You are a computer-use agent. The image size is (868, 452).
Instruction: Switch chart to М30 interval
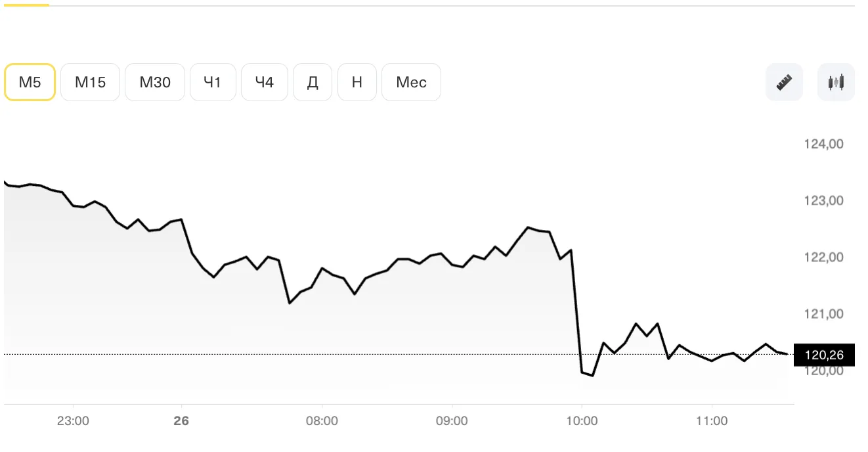[x=155, y=82]
